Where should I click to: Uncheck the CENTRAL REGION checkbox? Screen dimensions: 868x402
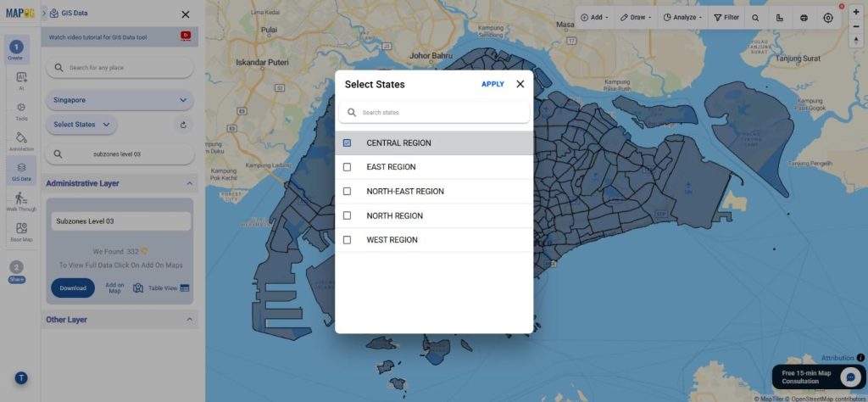(x=347, y=142)
